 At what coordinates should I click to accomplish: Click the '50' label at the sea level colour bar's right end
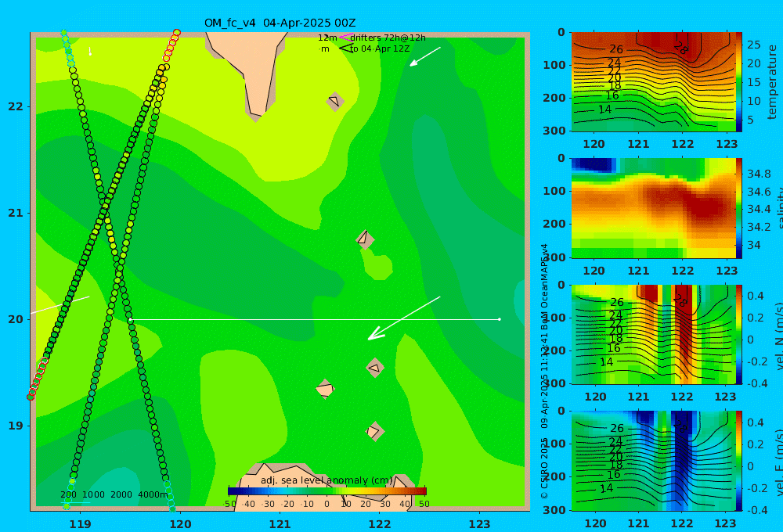424,504
